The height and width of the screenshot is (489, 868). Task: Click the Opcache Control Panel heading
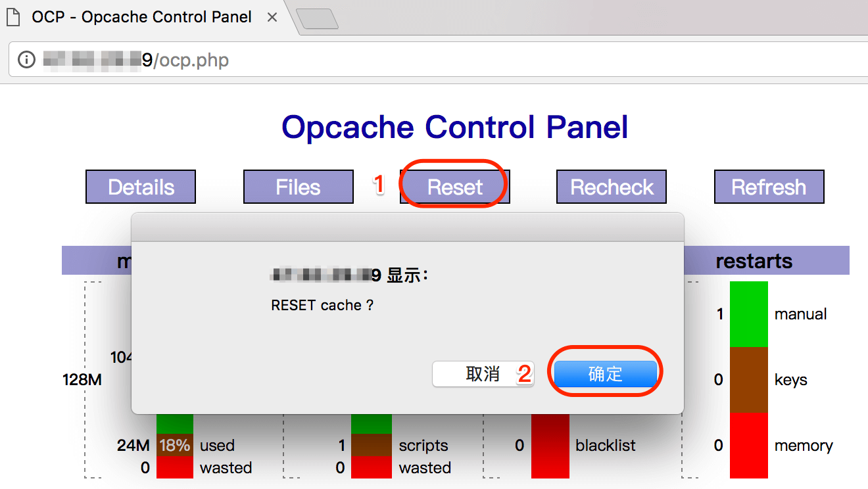pyautogui.click(x=454, y=127)
